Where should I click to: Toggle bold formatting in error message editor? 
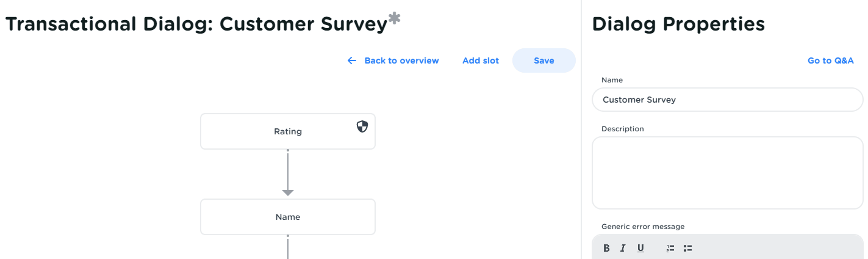pyautogui.click(x=606, y=248)
